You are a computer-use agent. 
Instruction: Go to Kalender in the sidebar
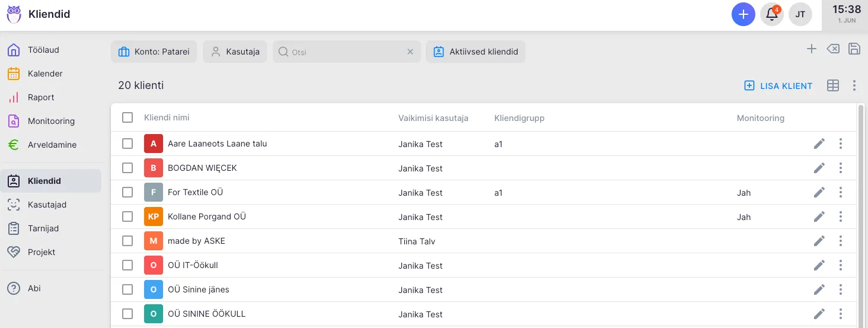(45, 74)
